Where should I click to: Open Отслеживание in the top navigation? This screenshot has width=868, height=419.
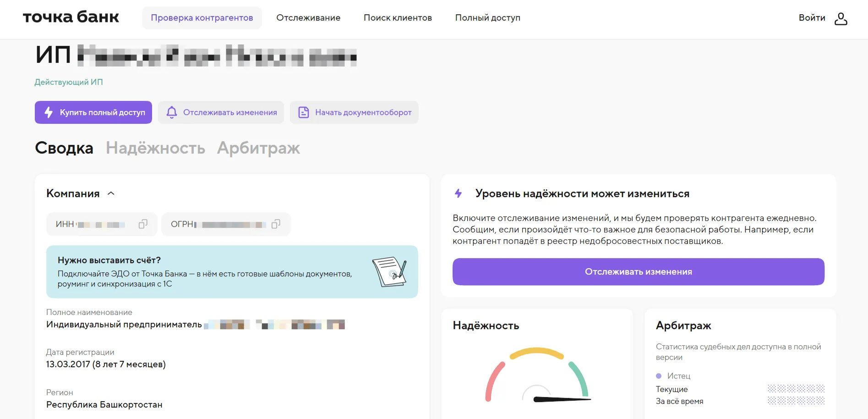coord(308,18)
